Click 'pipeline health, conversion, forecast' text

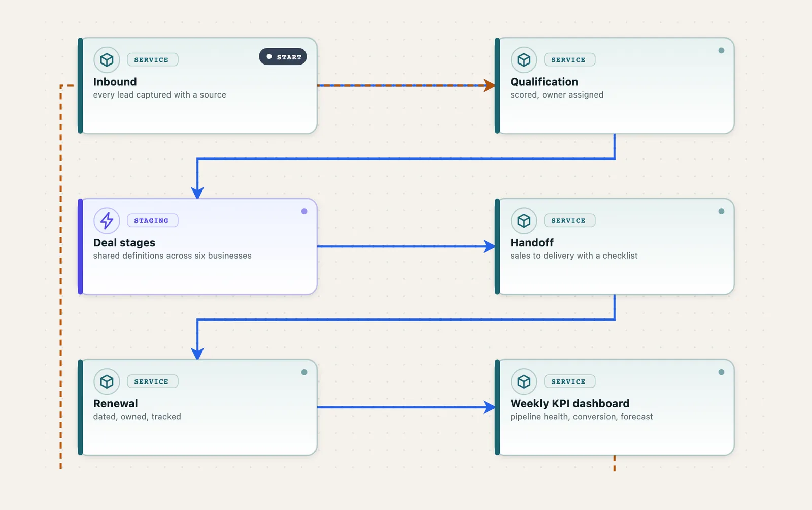(x=582, y=417)
